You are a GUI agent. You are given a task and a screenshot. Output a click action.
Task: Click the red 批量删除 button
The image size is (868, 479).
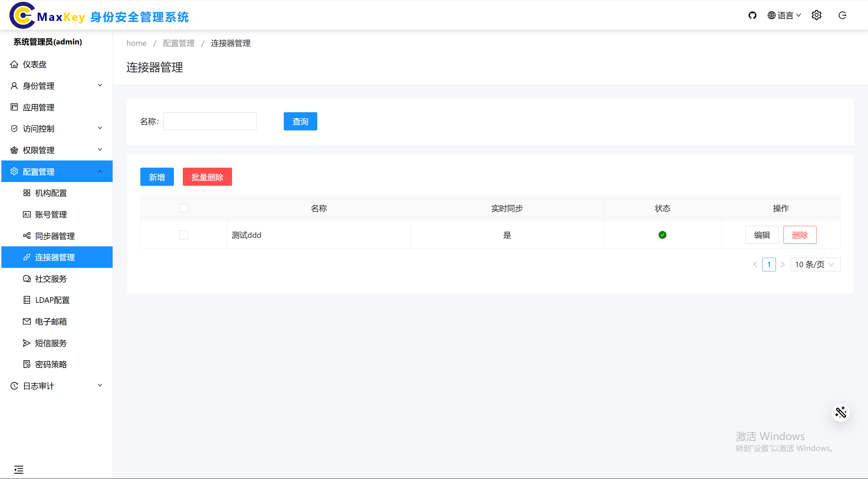207,177
